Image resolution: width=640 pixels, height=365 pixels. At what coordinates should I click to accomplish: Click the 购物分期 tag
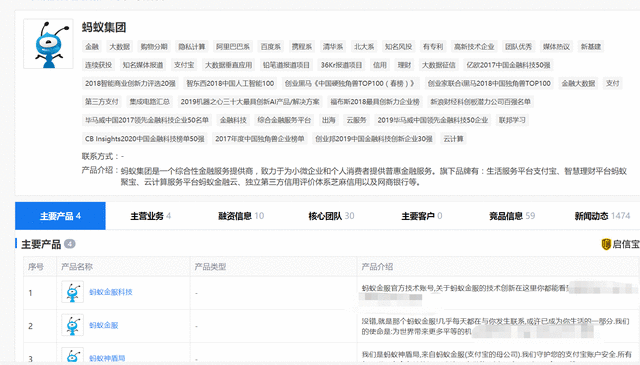coord(154,47)
